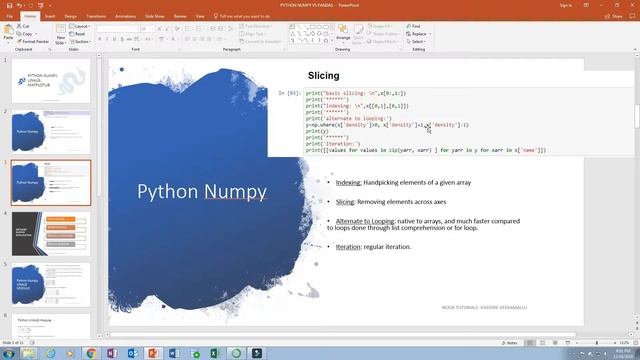The height and width of the screenshot is (360, 640).
Task: Click the Paste clipboard icon
Action: (8, 30)
